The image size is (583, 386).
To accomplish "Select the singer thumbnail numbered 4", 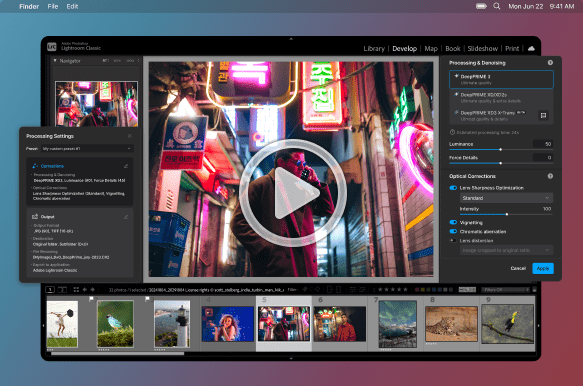I will coord(228,324).
